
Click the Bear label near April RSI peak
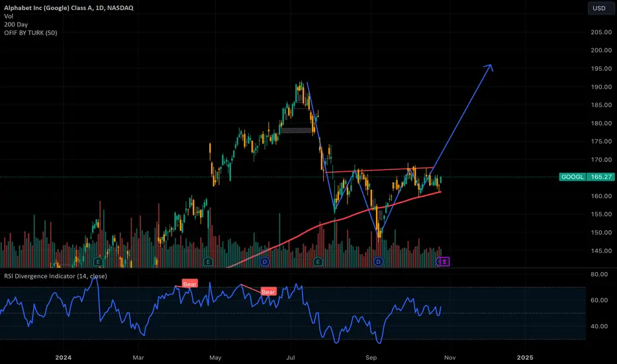[189, 284]
